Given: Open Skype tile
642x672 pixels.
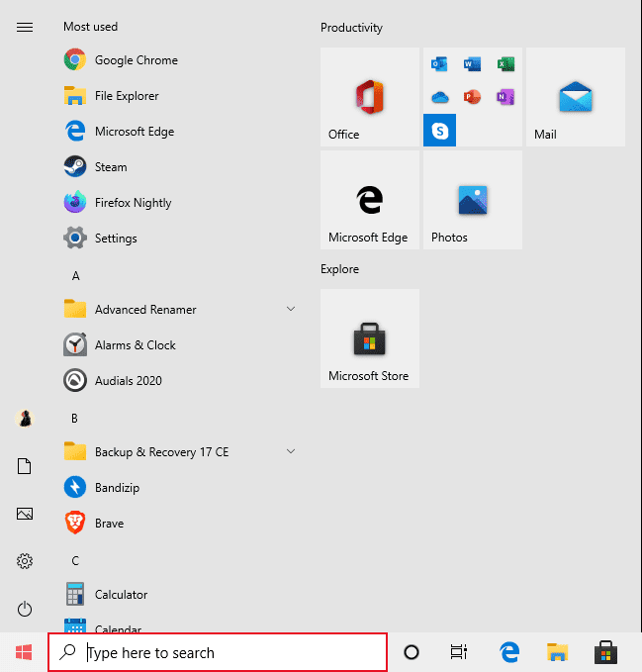Looking at the screenshot, I should (439, 131).
